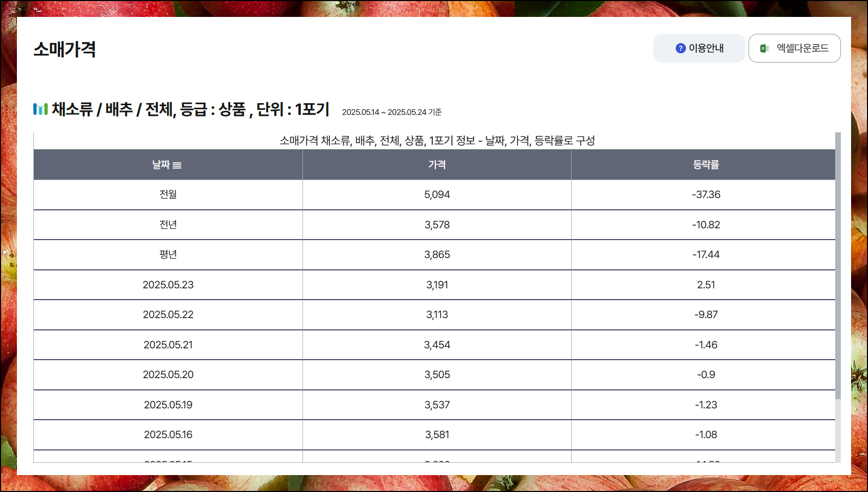Click the 2025.05.16 date cell
Viewport: 868px width, 492px height.
tap(168, 435)
